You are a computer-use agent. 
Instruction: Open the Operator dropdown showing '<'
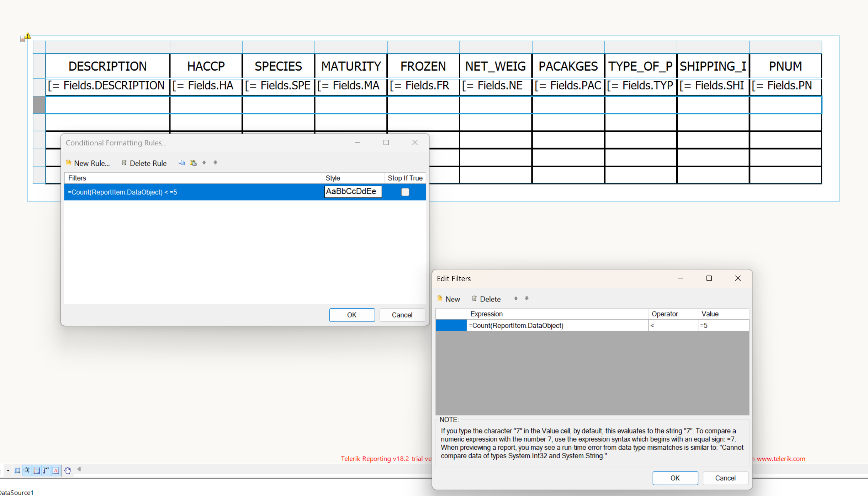coord(673,325)
